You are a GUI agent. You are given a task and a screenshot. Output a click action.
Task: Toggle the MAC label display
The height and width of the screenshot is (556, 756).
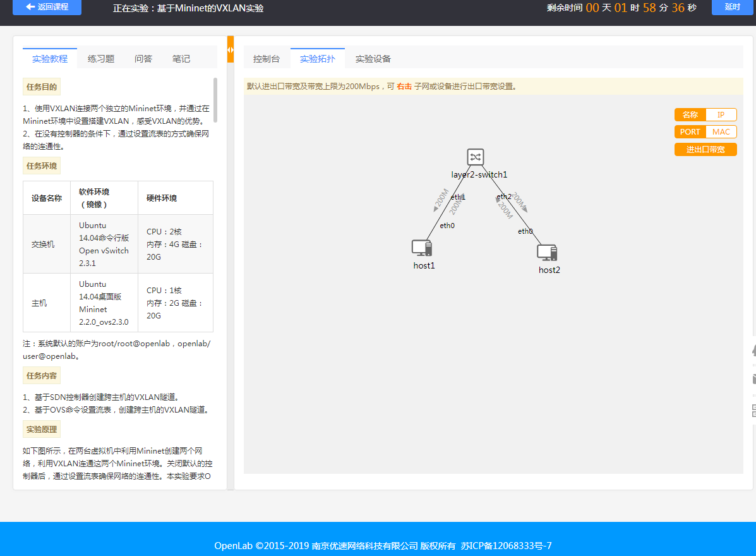[721, 131]
